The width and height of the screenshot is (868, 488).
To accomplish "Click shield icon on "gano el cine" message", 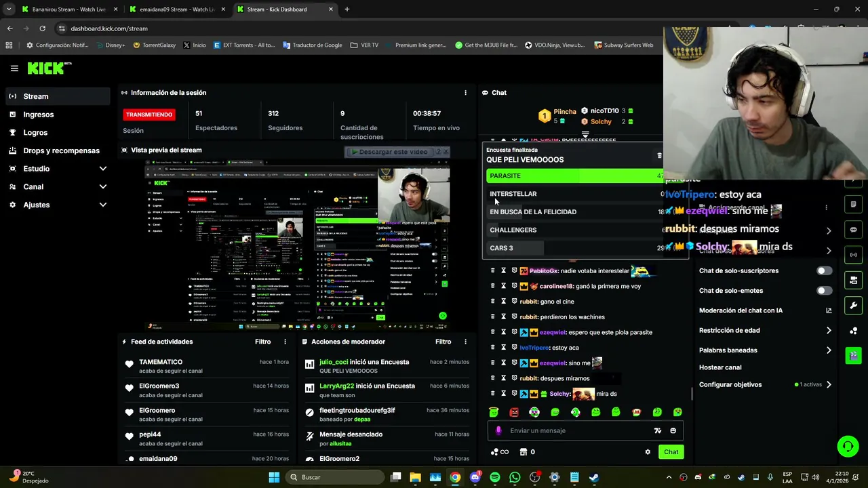I will click(514, 302).
